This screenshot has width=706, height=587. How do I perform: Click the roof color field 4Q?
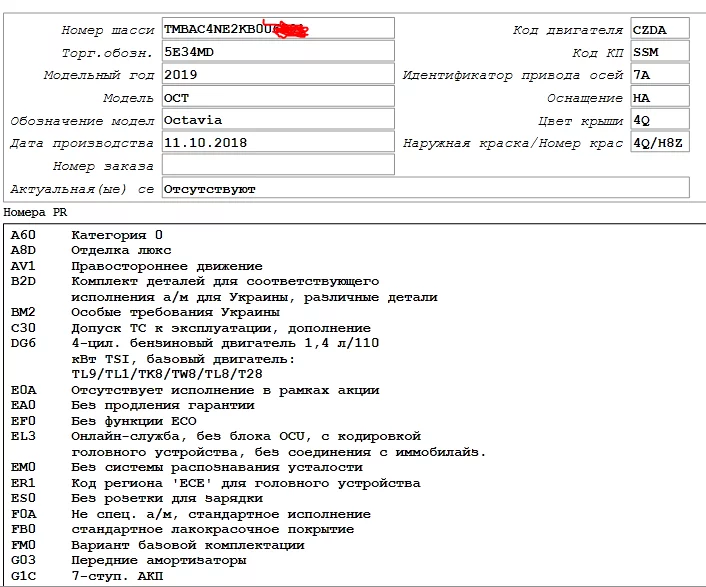pyautogui.click(x=660, y=119)
